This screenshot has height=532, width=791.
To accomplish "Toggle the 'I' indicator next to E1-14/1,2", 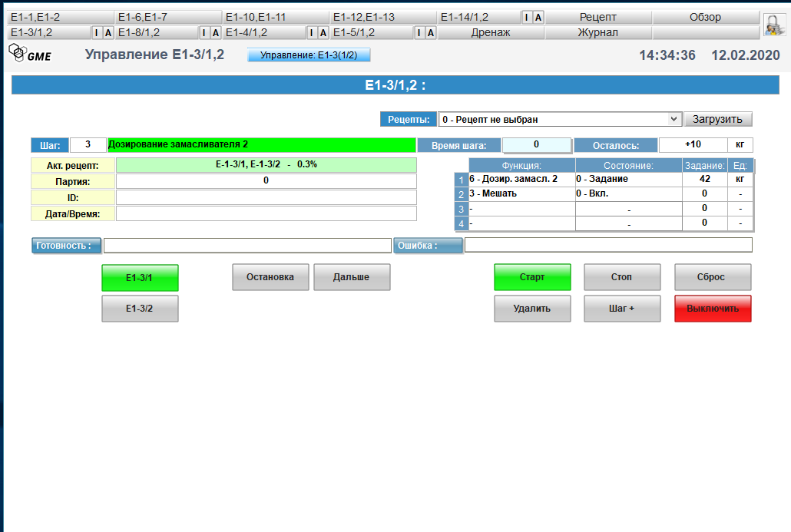I will 528,17.
